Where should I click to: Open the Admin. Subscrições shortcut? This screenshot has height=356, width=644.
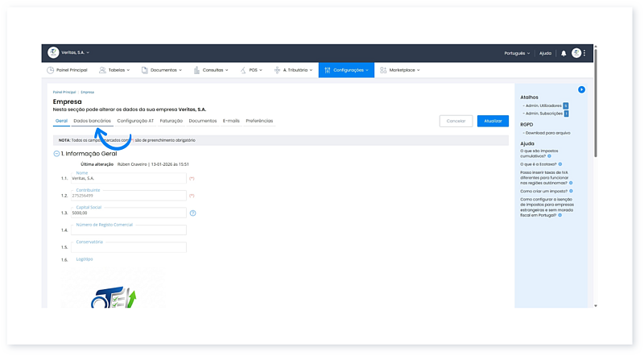click(544, 114)
